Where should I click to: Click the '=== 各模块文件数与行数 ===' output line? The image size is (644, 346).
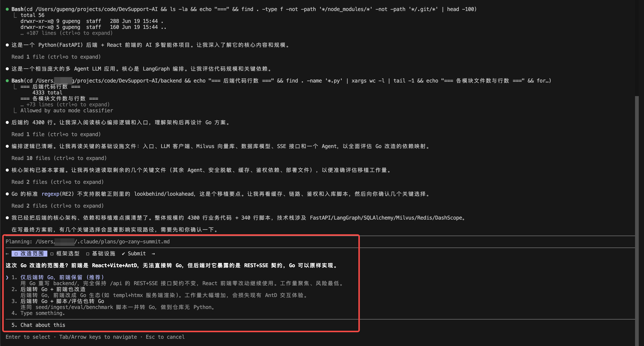point(59,99)
